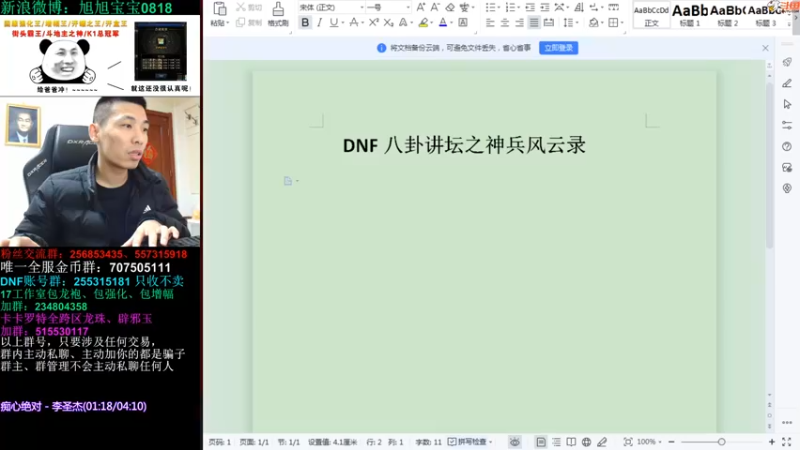
Task: Click the zoom slider handle
Action: click(721, 442)
